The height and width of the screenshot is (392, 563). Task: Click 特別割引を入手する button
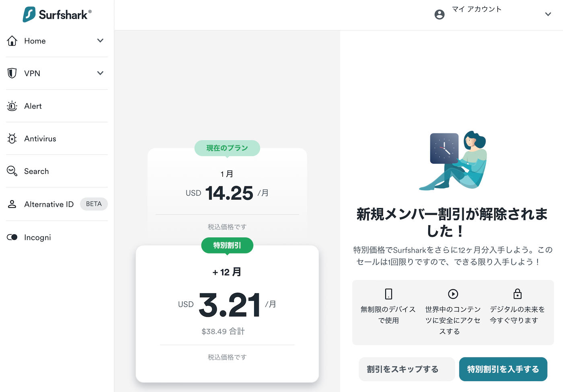click(503, 369)
